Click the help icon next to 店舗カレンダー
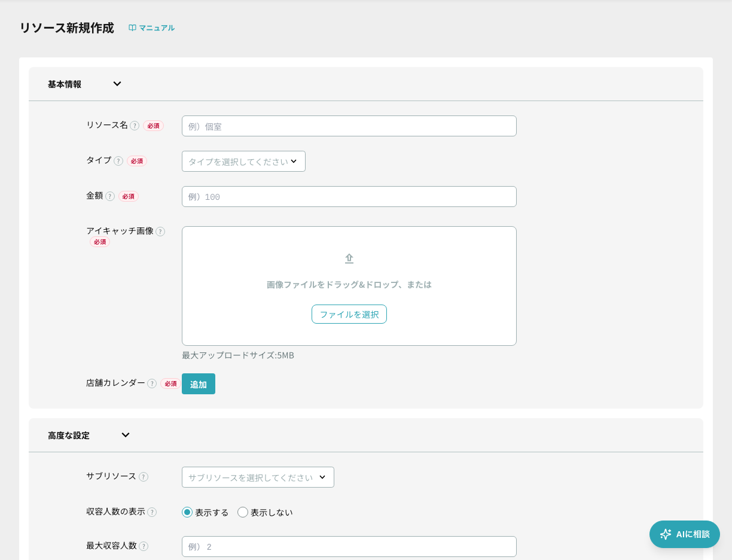The height and width of the screenshot is (560, 732). tap(152, 384)
